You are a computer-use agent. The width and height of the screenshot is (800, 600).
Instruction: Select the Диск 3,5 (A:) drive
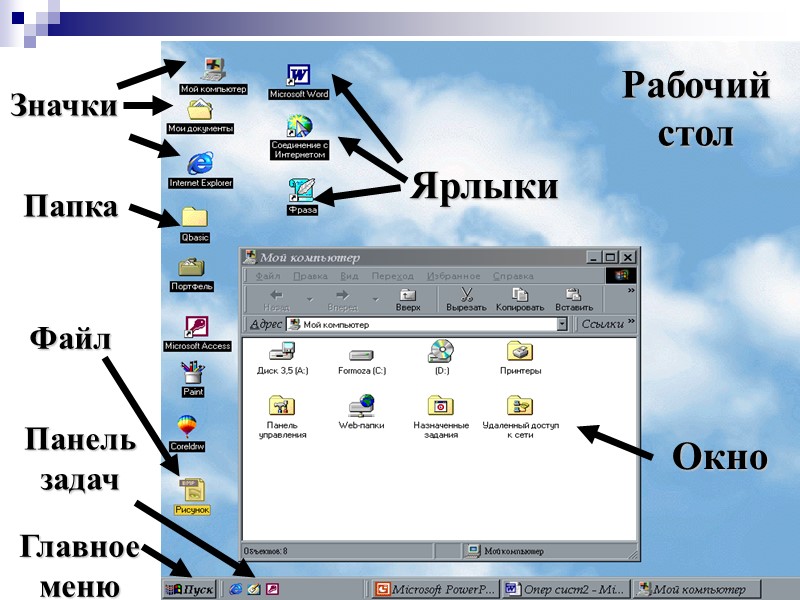[x=282, y=358]
